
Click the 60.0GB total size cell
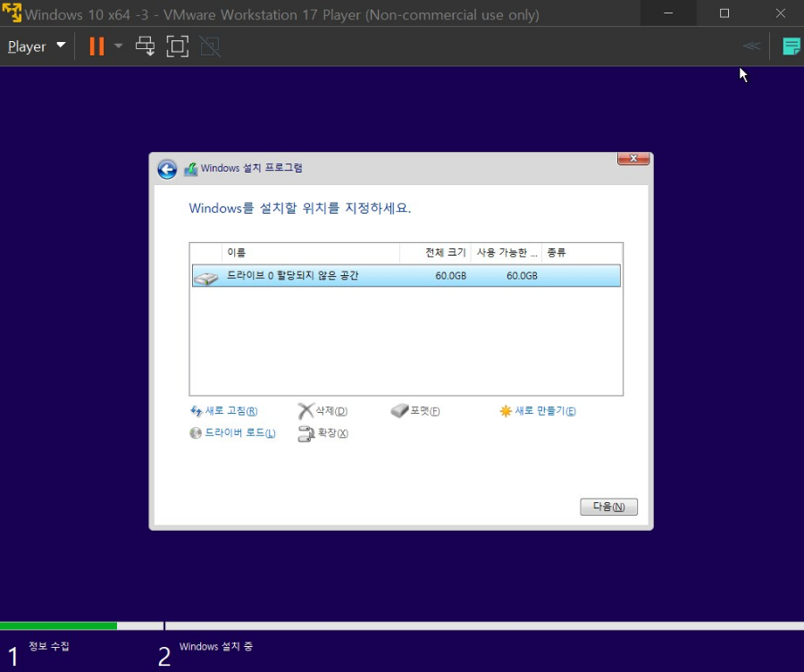click(x=451, y=275)
